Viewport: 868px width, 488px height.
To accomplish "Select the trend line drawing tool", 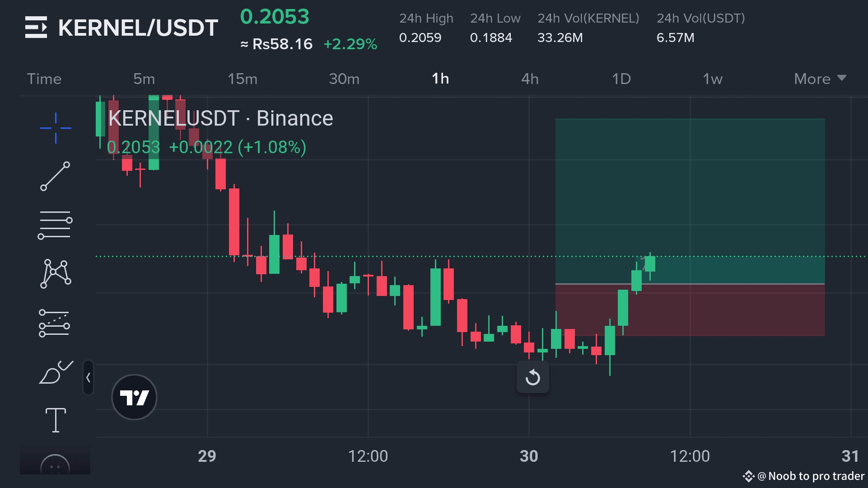I will click(55, 176).
